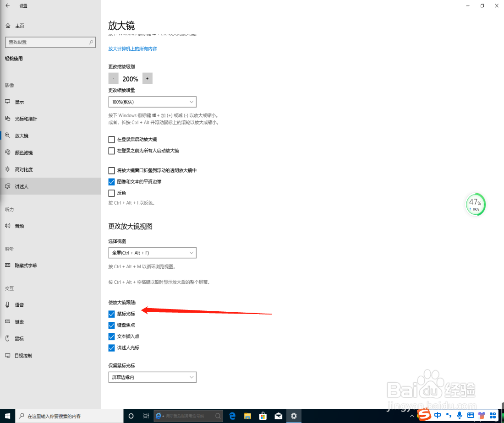Select the 显示 monitor icon
Screen dimensions: 504x423
(x=8, y=102)
